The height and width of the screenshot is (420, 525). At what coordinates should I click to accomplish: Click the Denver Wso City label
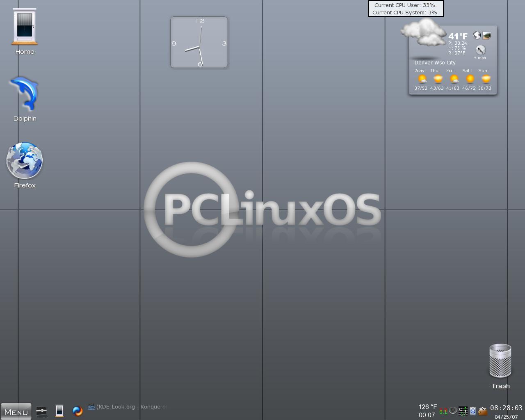coord(435,63)
